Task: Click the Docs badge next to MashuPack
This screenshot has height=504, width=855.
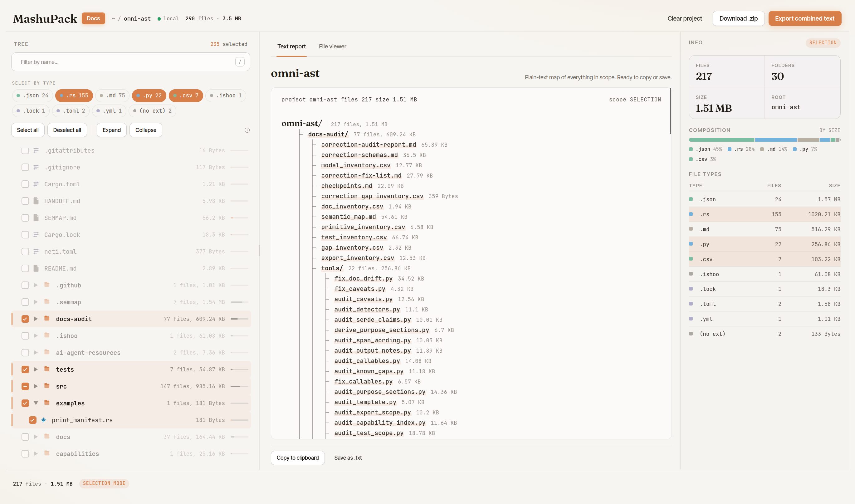Action: click(x=93, y=18)
